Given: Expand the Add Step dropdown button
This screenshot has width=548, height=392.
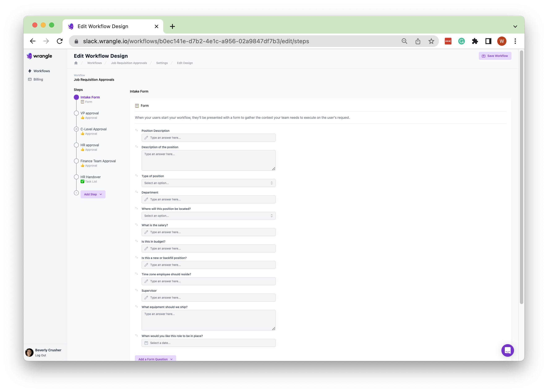Looking at the screenshot, I should point(93,194).
